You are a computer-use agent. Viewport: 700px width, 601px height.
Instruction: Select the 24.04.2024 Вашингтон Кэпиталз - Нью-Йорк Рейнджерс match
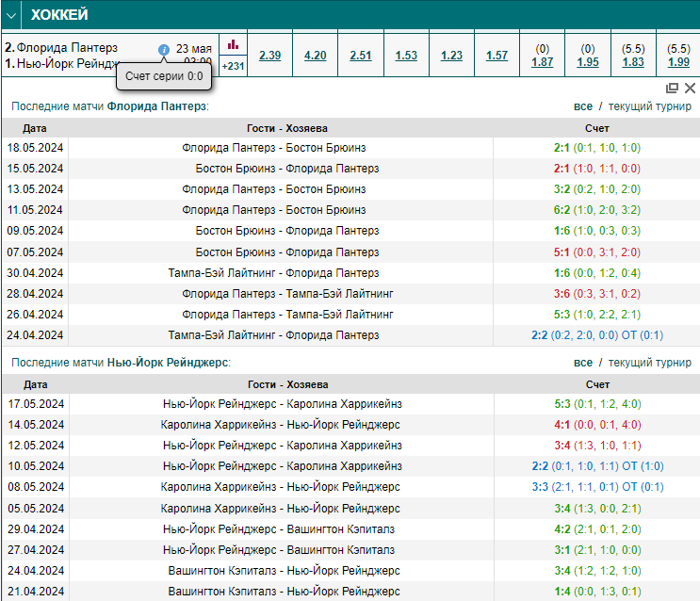[x=284, y=571]
